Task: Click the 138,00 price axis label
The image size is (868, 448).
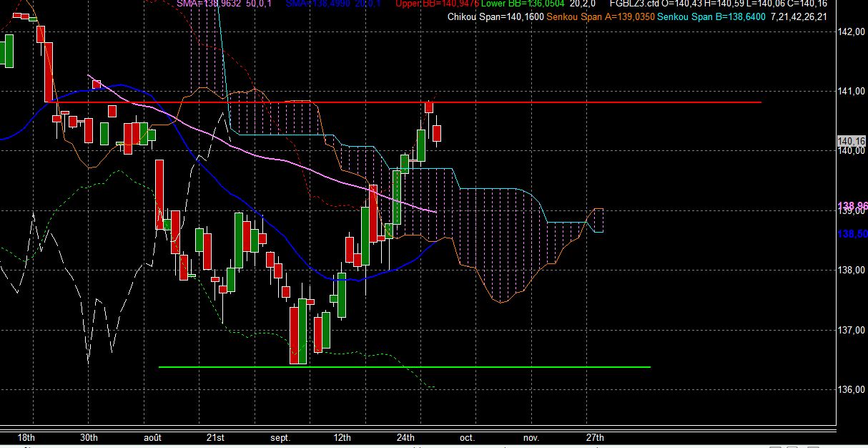Action: [852, 271]
